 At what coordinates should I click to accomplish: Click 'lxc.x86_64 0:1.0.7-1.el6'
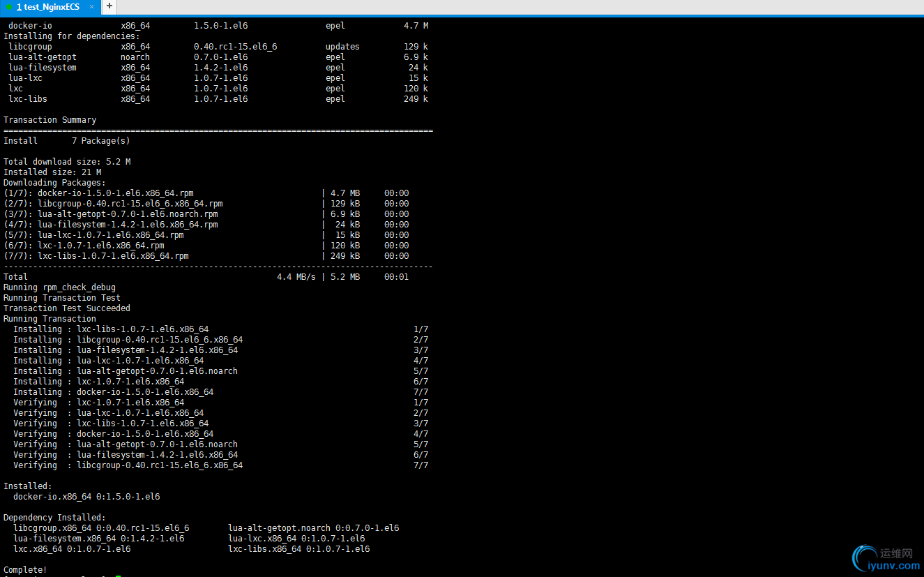click(x=72, y=549)
